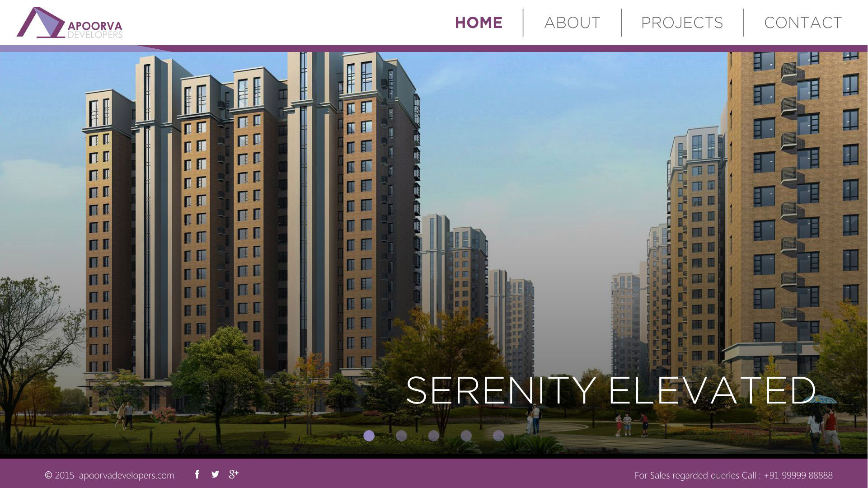The width and height of the screenshot is (868, 488).
Task: Open the PROJECTS menu item
Action: coord(682,23)
